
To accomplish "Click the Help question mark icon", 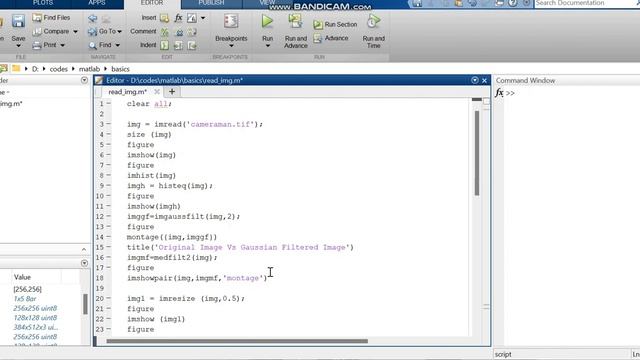I will pos(513,3).
